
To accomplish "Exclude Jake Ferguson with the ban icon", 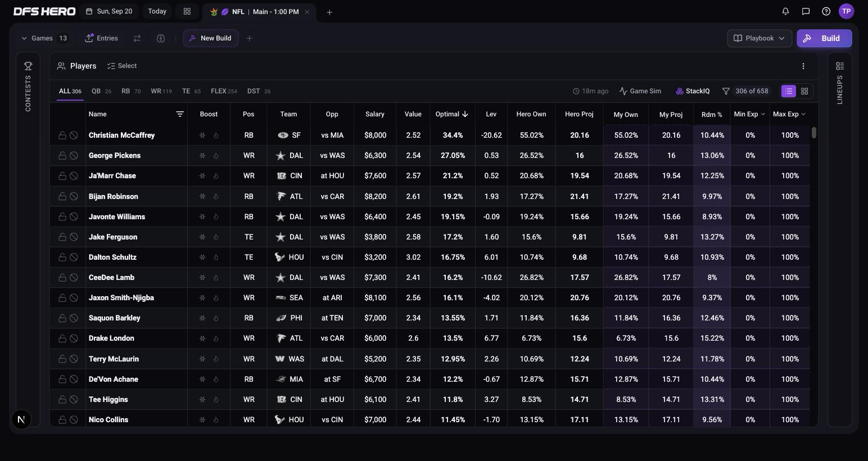I will tap(74, 237).
